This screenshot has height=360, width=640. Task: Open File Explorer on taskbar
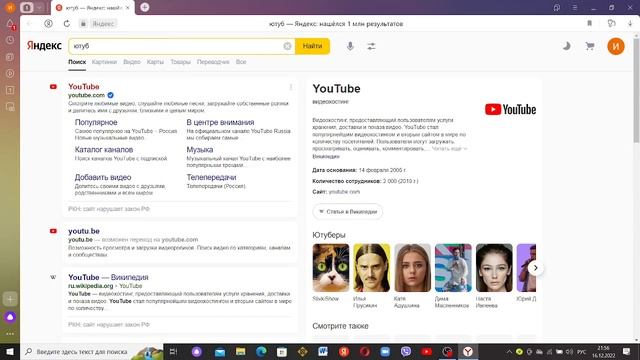click(x=240, y=351)
